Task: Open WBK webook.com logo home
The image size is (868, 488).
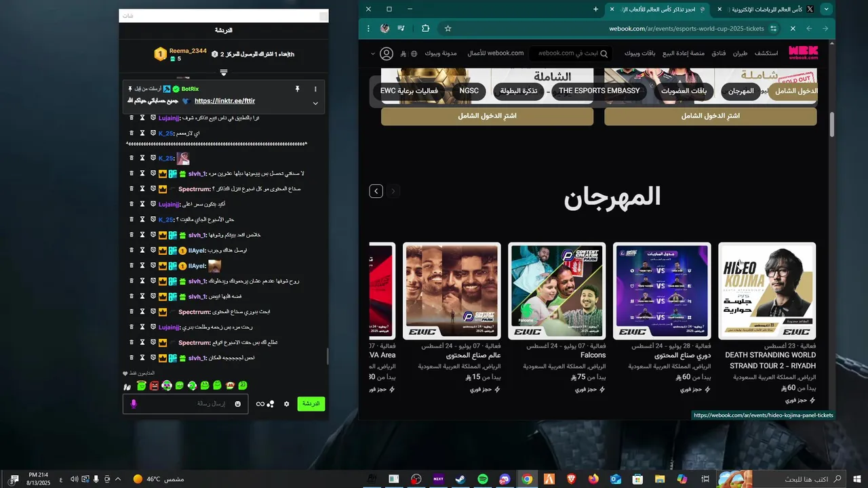Action: tap(804, 53)
